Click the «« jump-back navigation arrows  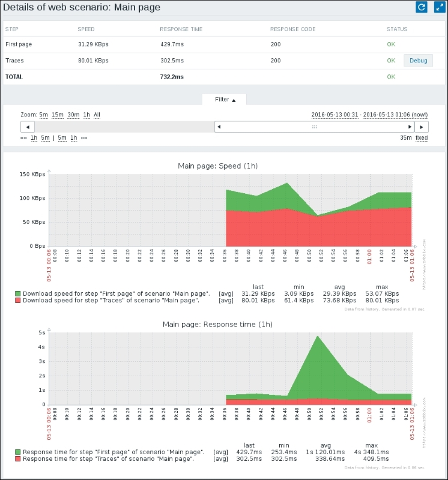pos(23,138)
